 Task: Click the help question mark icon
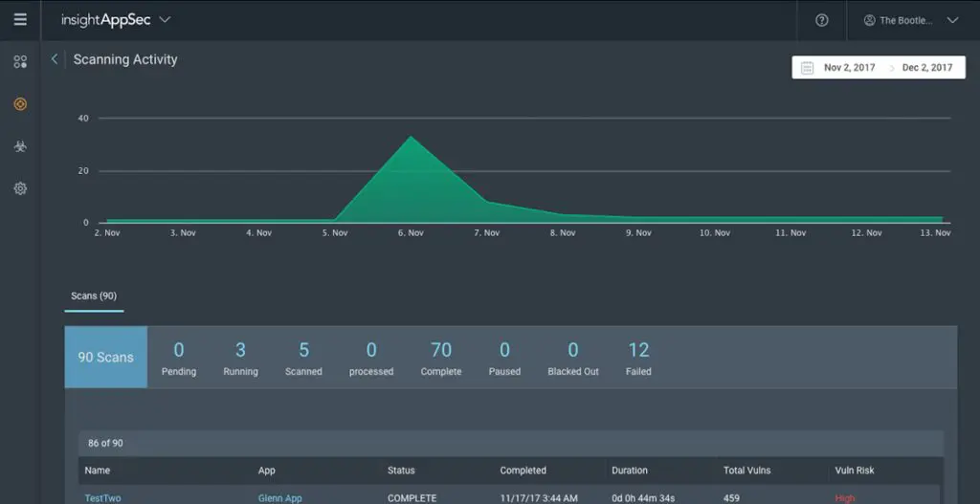pyautogui.click(x=821, y=20)
